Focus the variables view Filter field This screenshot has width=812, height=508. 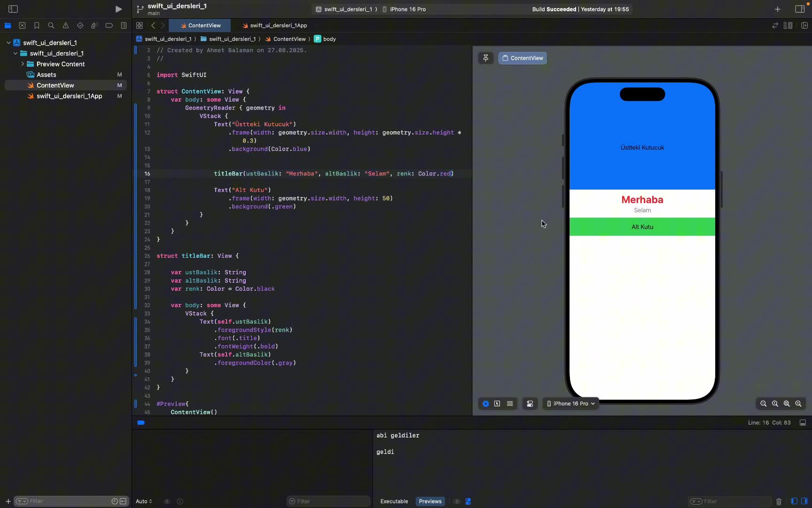pos(328,501)
